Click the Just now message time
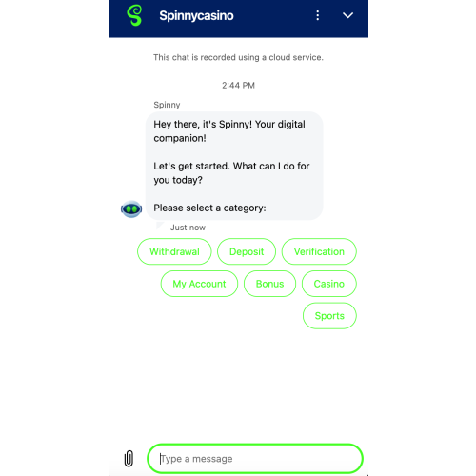Image resolution: width=476 pixels, height=476 pixels. coord(188,228)
